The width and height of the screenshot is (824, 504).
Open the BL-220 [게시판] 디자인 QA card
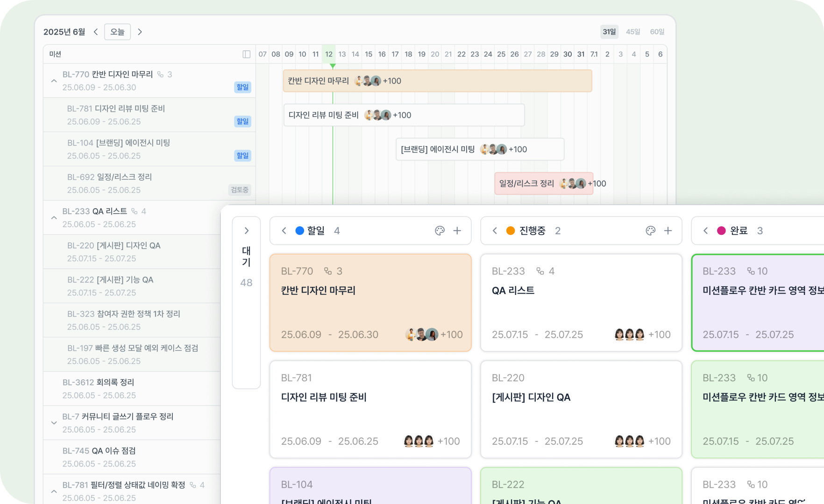[581, 409]
